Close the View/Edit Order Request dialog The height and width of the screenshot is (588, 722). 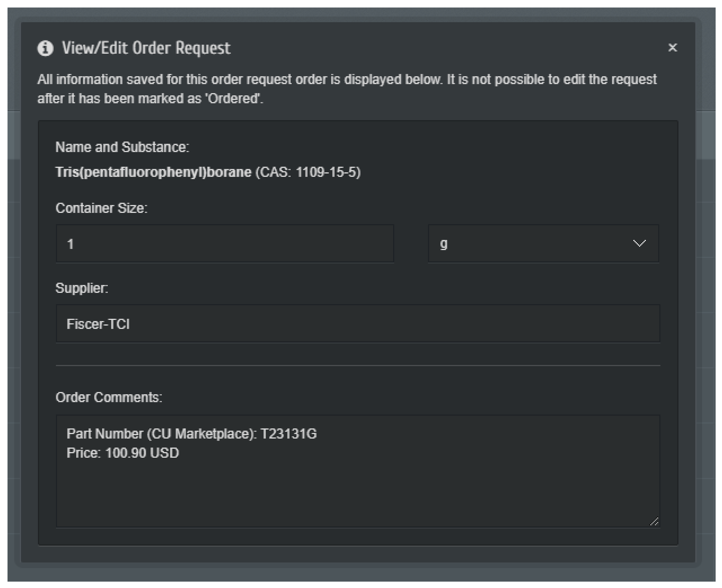tap(672, 48)
